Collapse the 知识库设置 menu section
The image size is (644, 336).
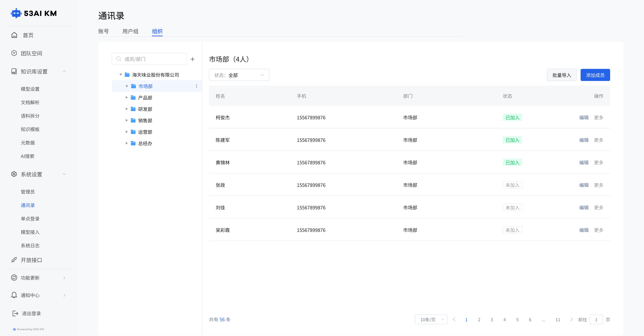(64, 71)
